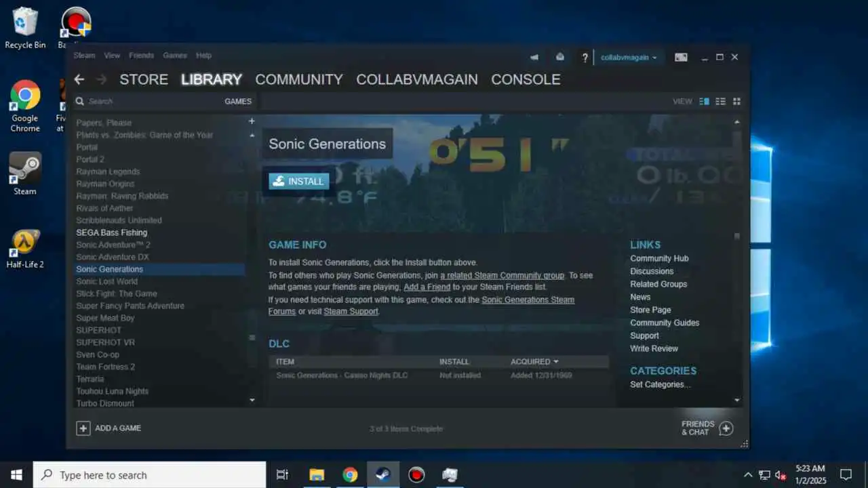Image resolution: width=868 pixels, height=488 pixels.
Task: Click the details pane scroll down arrow
Action: tap(737, 400)
